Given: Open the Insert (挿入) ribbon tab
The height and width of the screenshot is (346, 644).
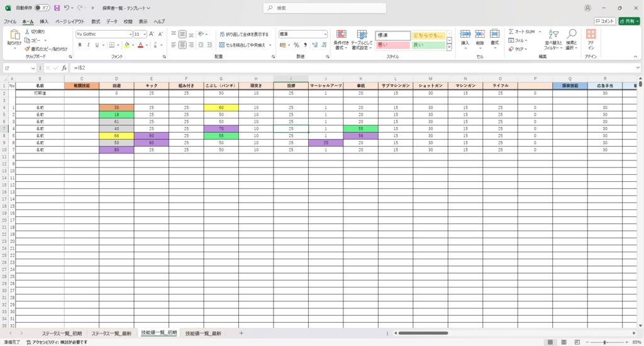Looking at the screenshot, I should point(44,21).
